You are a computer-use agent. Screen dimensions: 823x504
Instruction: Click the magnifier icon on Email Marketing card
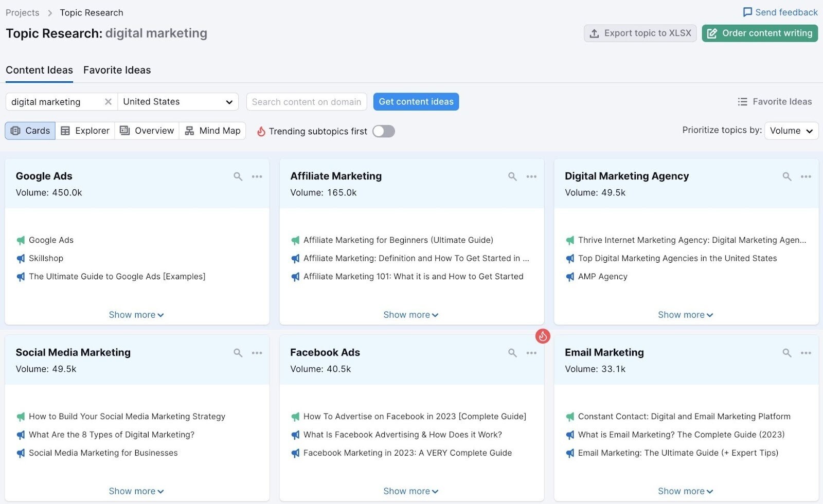786,353
